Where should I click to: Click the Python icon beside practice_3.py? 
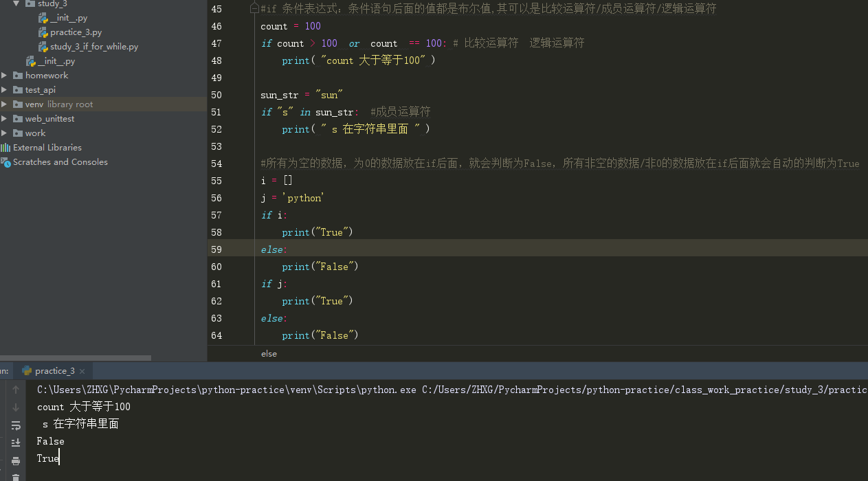(x=43, y=32)
